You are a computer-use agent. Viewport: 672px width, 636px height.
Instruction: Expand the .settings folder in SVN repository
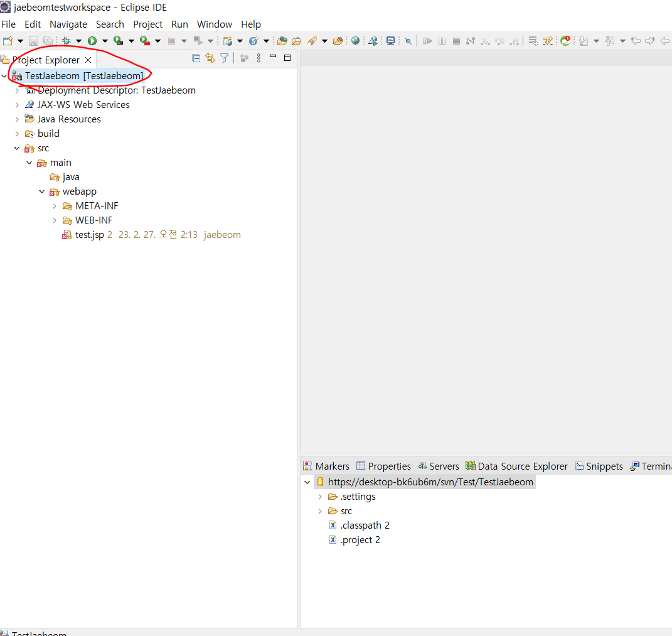320,497
